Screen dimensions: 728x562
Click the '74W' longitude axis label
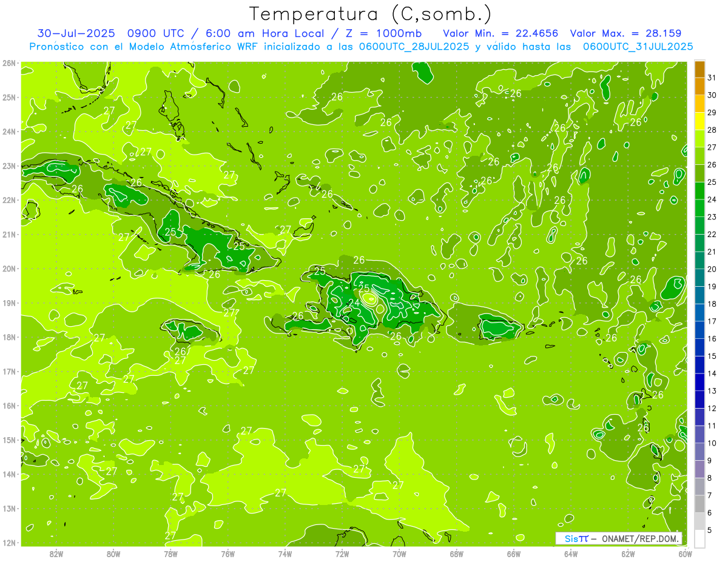[x=285, y=554]
